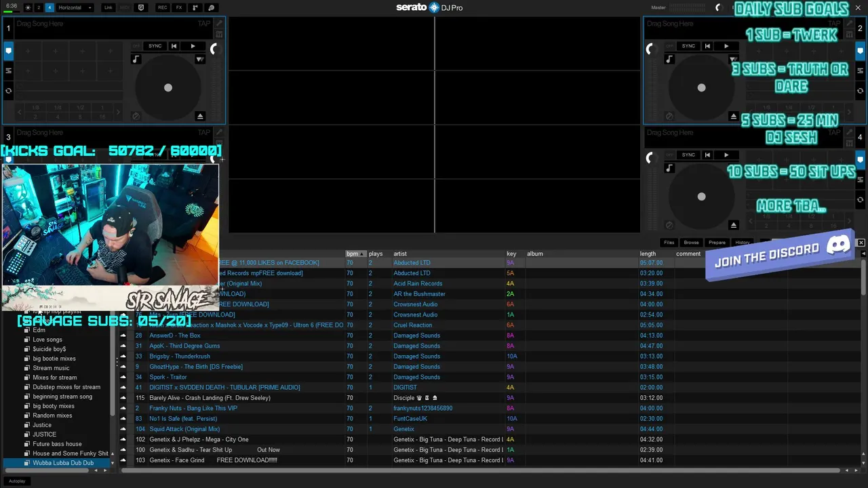Switch to 2 deck display mode

pyautogui.click(x=39, y=7)
